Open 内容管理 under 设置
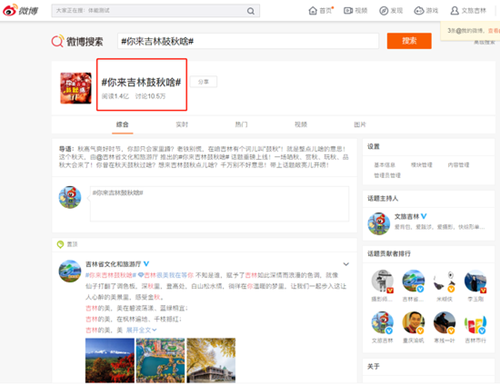The image size is (500, 385). [x=458, y=165]
